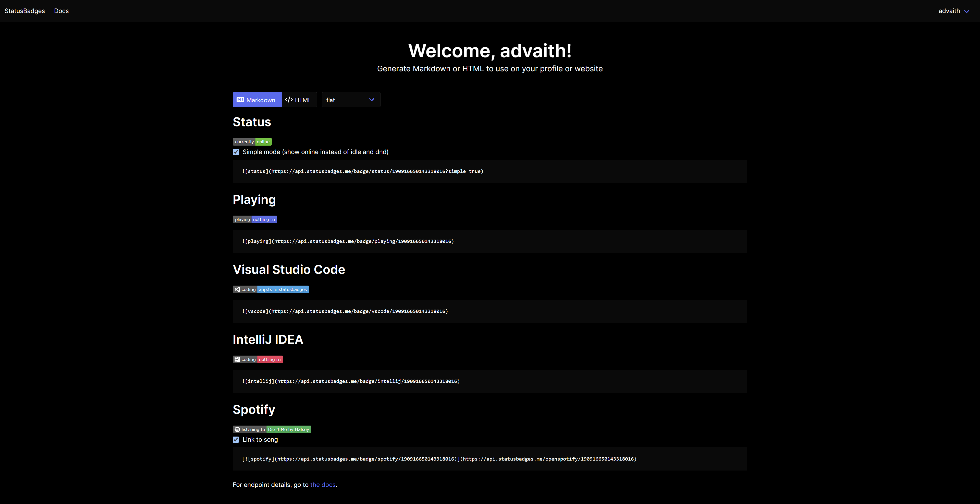Click the Spotify section heading

[x=254, y=409]
